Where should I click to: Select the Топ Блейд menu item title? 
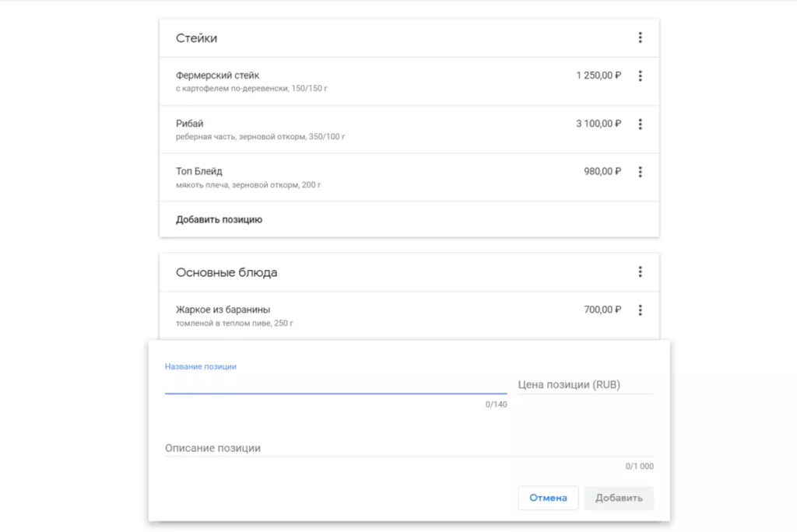coord(199,171)
